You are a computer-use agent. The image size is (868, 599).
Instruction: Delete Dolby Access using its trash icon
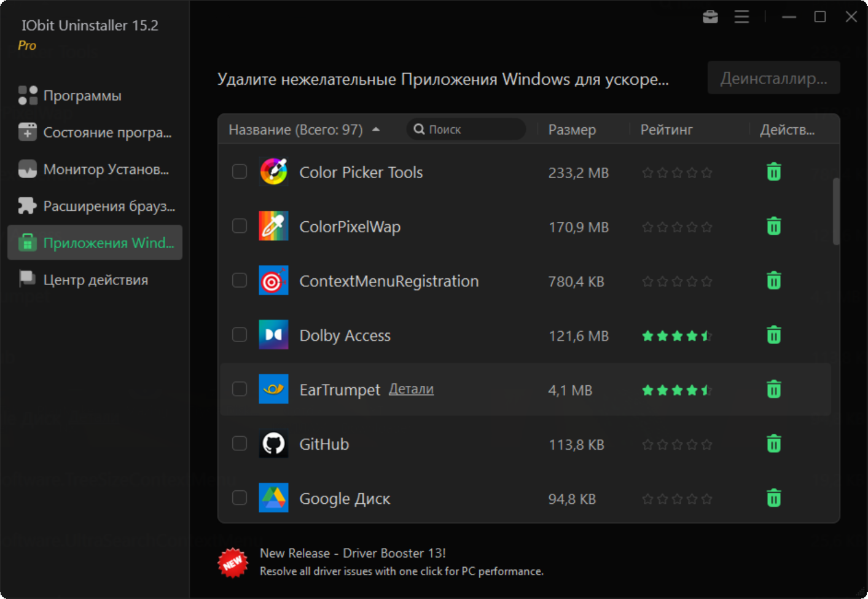pos(773,335)
